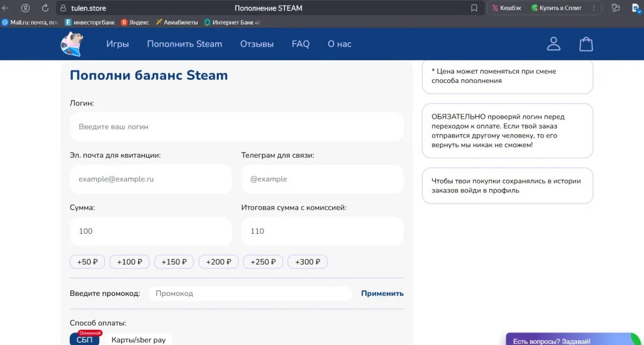Open the tabs overview icon
This screenshot has height=345, width=644.
[615, 8]
